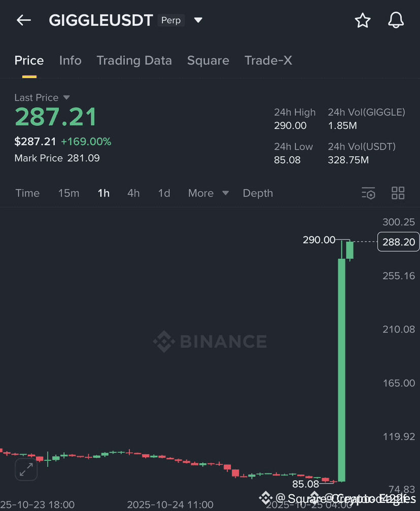Select the Time chart interval

pos(27,193)
